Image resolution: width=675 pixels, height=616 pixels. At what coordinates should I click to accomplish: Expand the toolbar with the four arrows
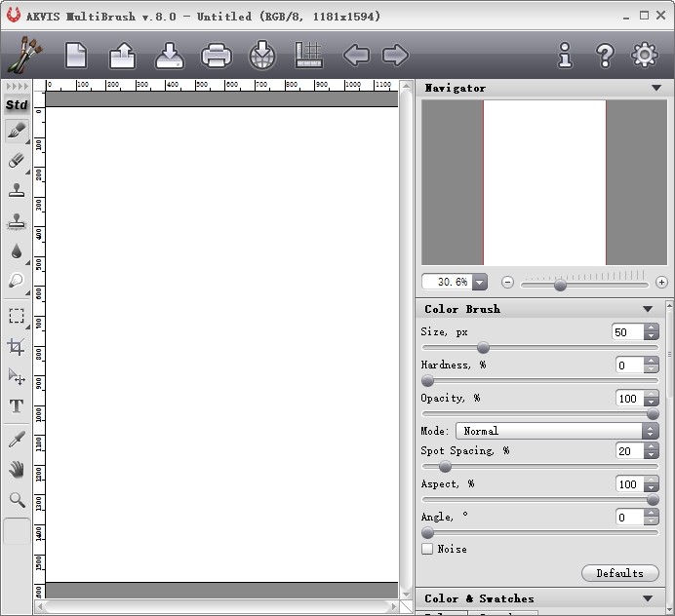click(17, 87)
